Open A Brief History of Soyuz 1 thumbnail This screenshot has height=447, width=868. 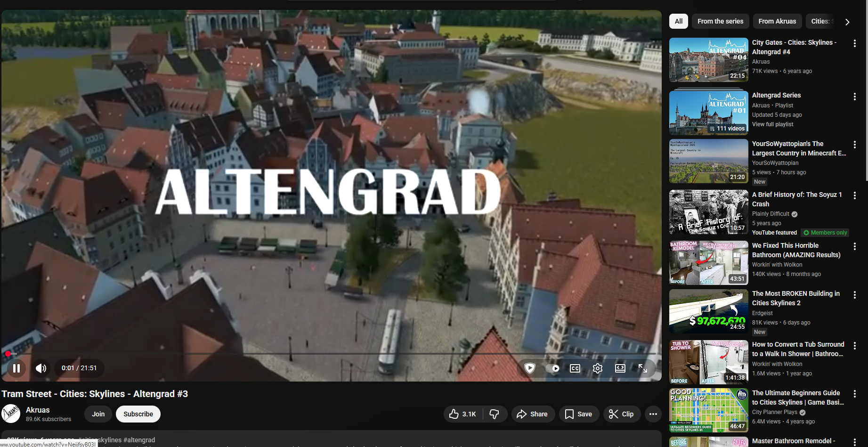(x=709, y=212)
